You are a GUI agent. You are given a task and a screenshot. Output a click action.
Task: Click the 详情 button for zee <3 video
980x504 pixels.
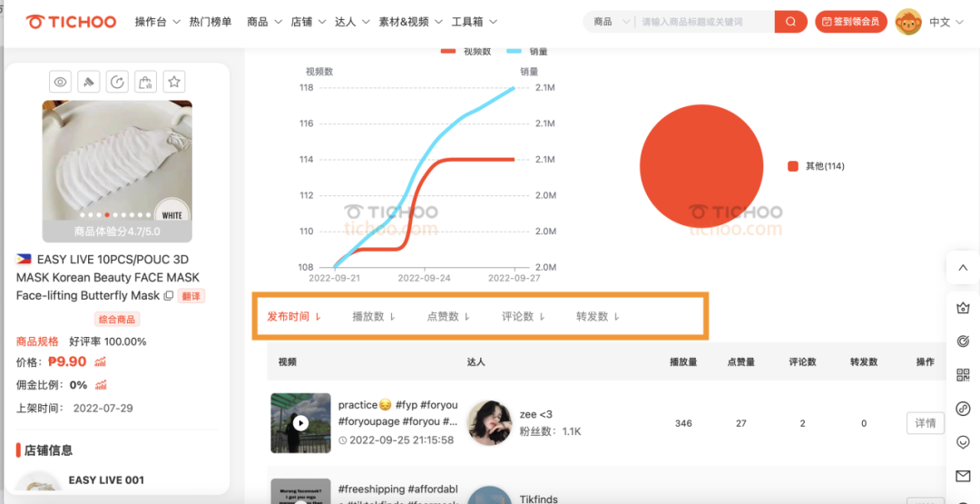925,423
